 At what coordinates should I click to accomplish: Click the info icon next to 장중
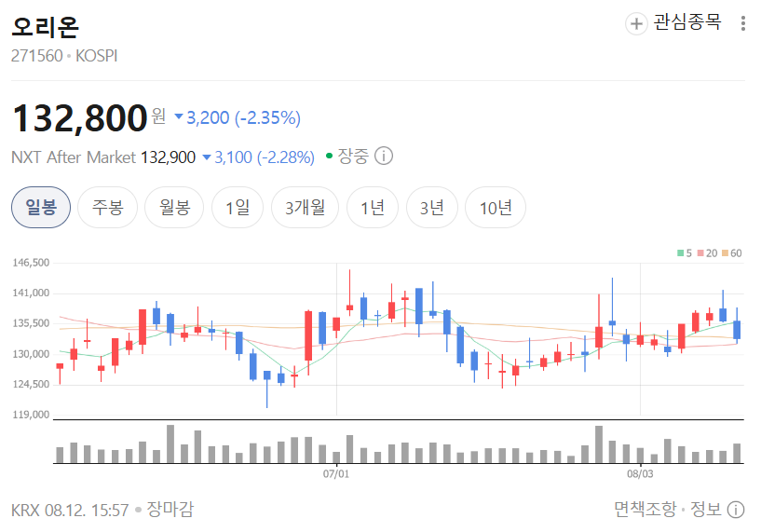pos(384,157)
